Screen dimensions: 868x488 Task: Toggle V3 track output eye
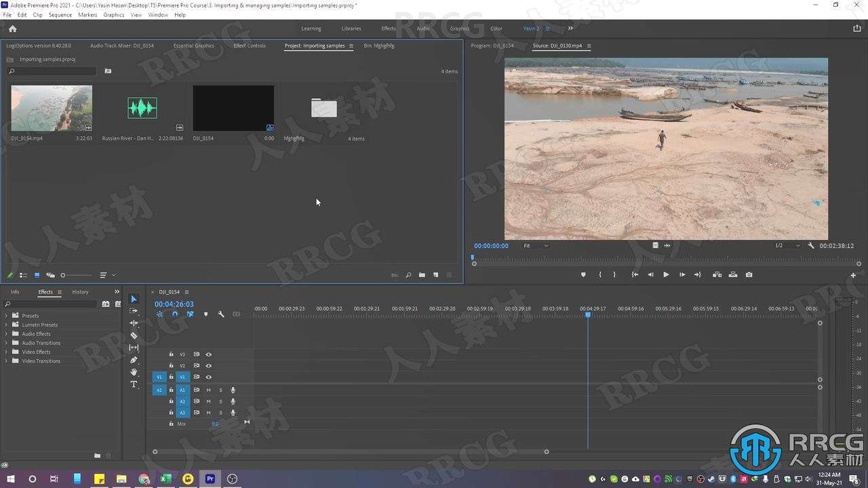pos(208,354)
